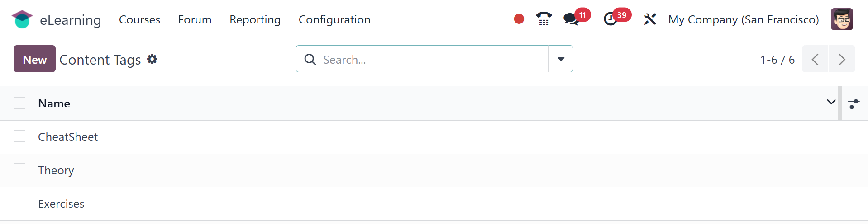
Task: Open the debug tools wrench icon
Action: click(650, 19)
